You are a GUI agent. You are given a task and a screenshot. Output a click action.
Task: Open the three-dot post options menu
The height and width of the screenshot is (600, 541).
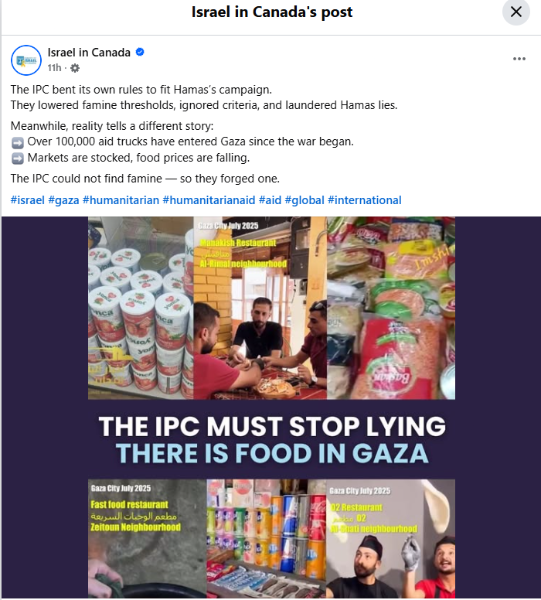519,59
